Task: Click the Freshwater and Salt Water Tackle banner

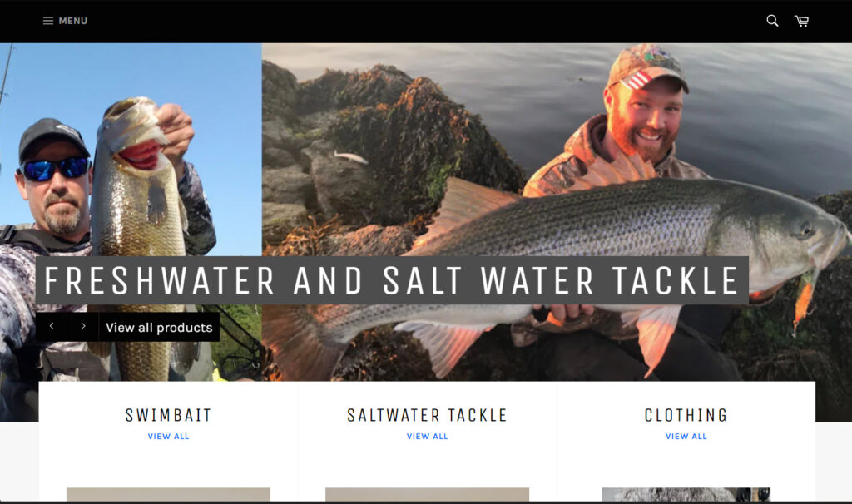Action: pyautogui.click(x=392, y=280)
